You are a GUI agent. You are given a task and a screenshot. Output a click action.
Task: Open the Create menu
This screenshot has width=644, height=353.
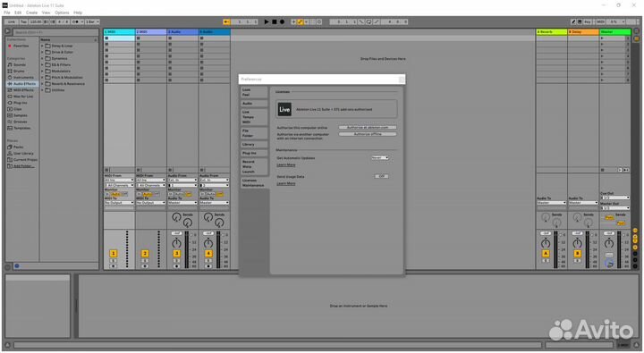coord(31,13)
